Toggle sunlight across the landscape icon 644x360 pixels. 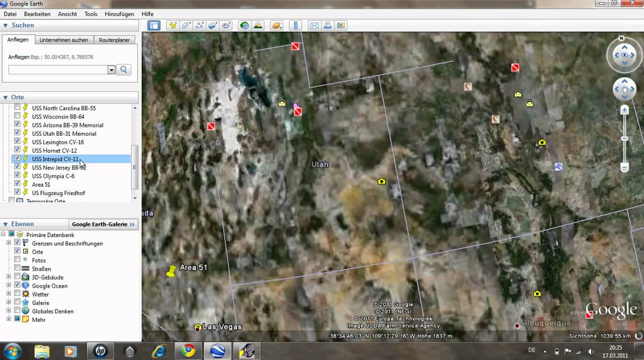click(258, 25)
